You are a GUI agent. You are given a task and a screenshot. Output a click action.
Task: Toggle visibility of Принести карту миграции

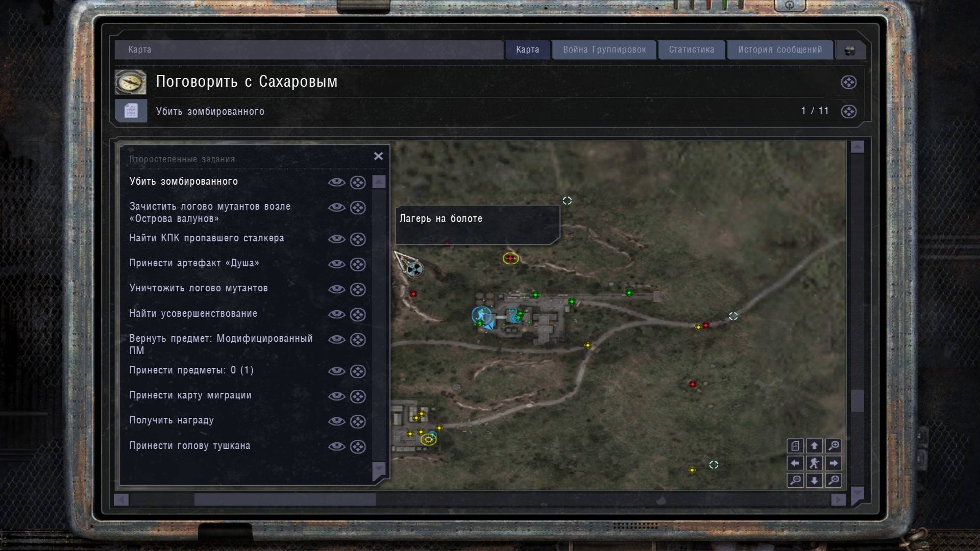point(336,396)
